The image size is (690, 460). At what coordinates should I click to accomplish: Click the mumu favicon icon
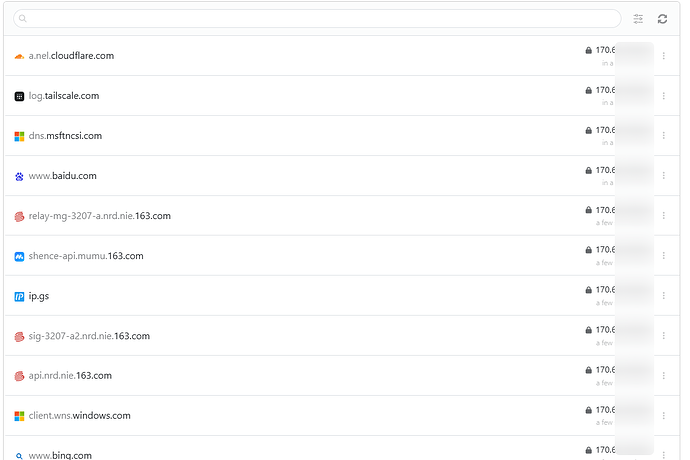click(19, 256)
